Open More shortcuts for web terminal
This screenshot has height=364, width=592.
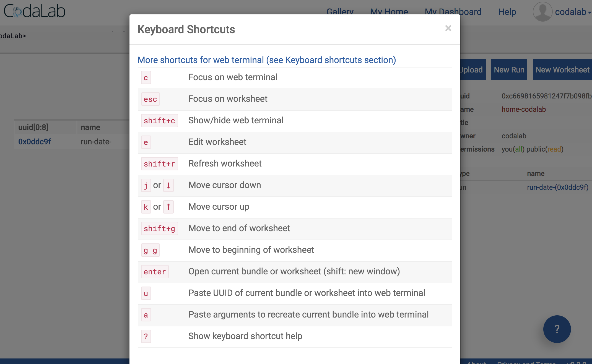[x=266, y=60]
